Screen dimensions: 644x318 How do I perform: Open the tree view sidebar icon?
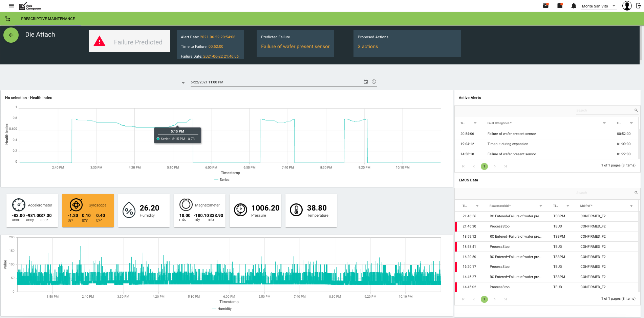pos(7,19)
